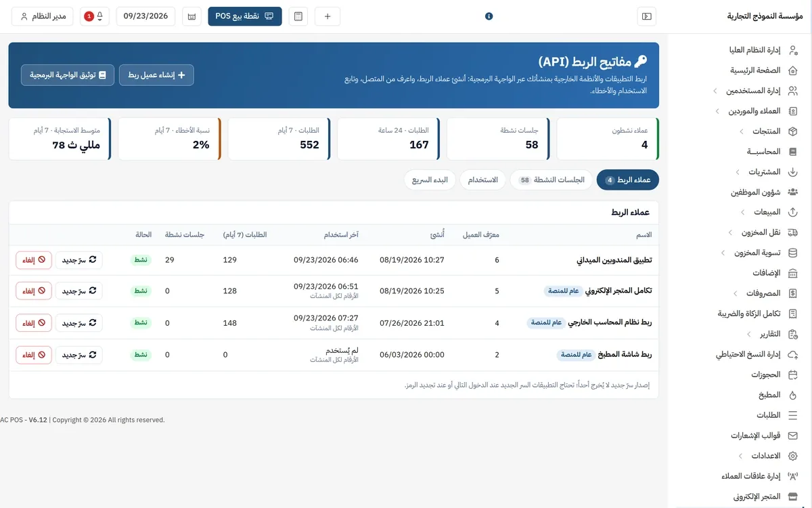Revoke تكامل المتجر الإلكتروني client

pos(34,291)
